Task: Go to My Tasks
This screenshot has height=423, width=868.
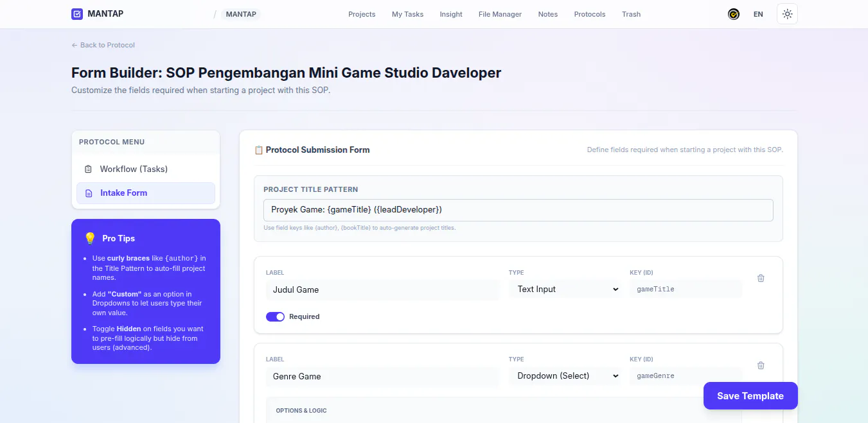Action: [407, 14]
